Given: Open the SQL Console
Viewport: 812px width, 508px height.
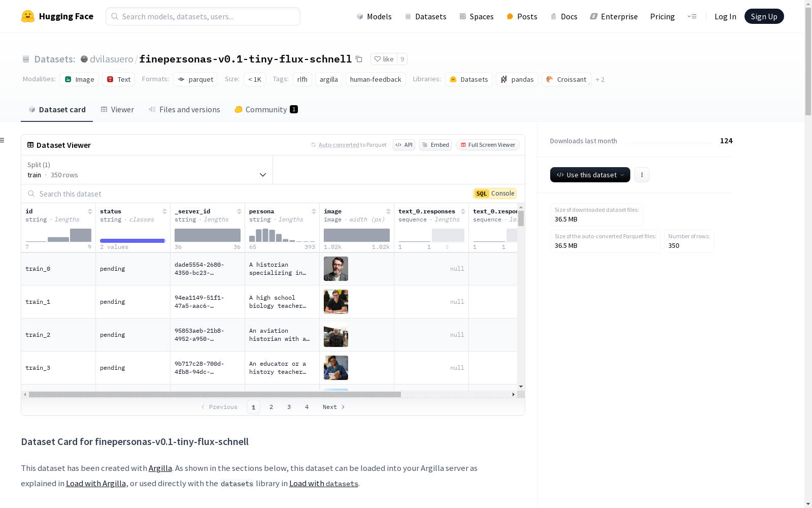Looking at the screenshot, I should click(x=495, y=194).
